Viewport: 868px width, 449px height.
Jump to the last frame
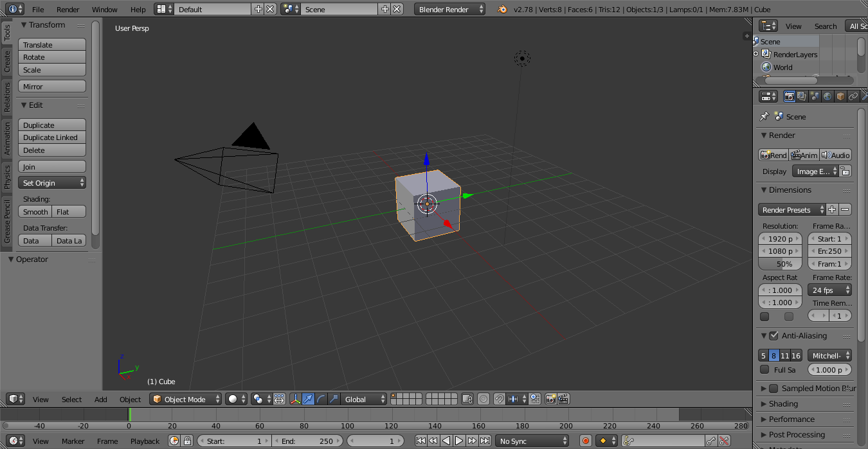click(485, 441)
